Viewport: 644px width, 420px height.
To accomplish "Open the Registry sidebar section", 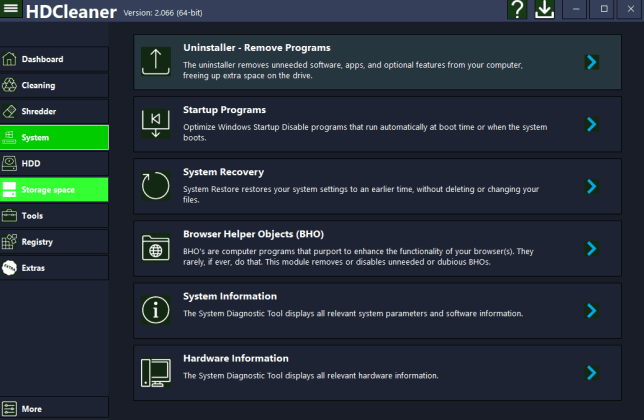I will 54,241.
